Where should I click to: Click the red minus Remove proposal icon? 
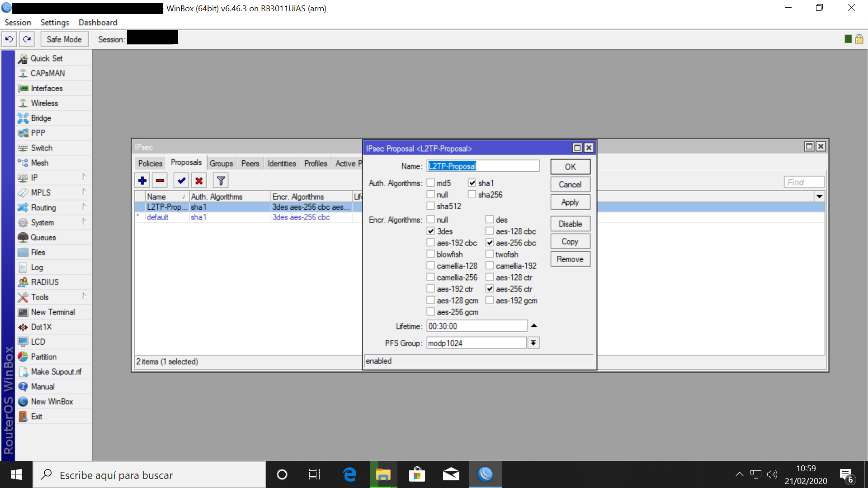pyautogui.click(x=160, y=181)
